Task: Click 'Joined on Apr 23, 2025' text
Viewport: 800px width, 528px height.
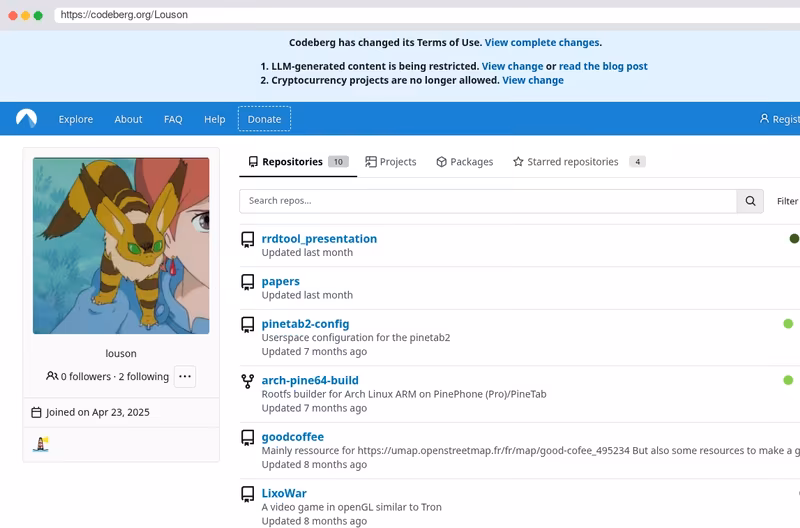Action: click(x=97, y=412)
